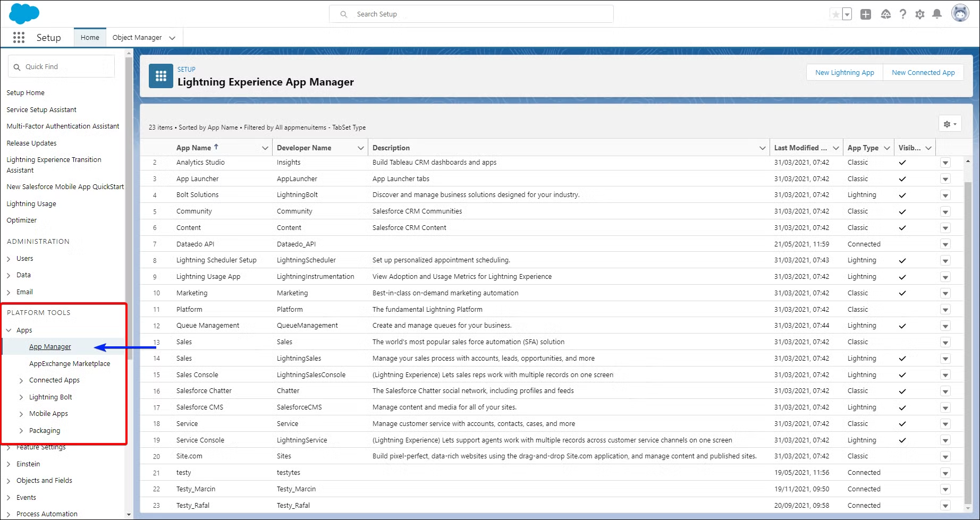Open Lightning Usage in sidebar
Screen dimensions: 980x520
(31, 204)
